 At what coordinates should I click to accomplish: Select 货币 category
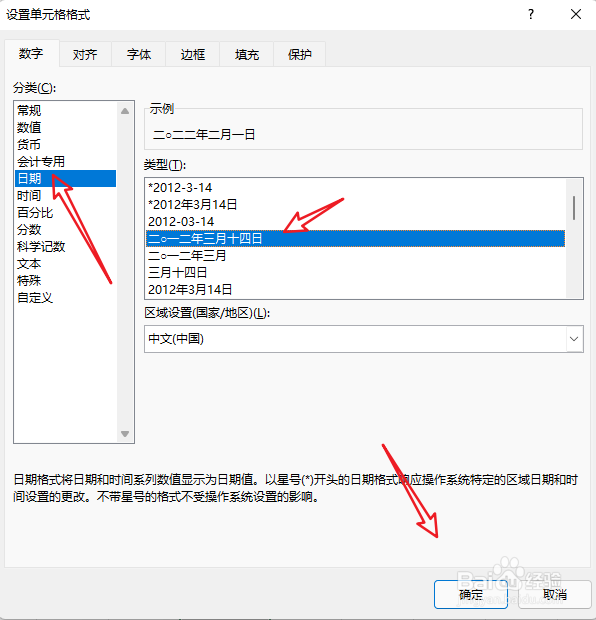click(x=66, y=144)
